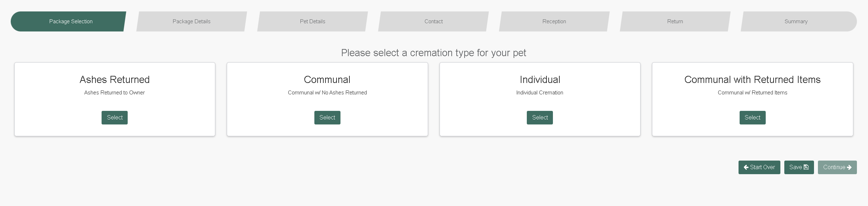868x206 pixels.
Task: Click the 'Ashes Returned to Owner' description
Action: (x=114, y=93)
